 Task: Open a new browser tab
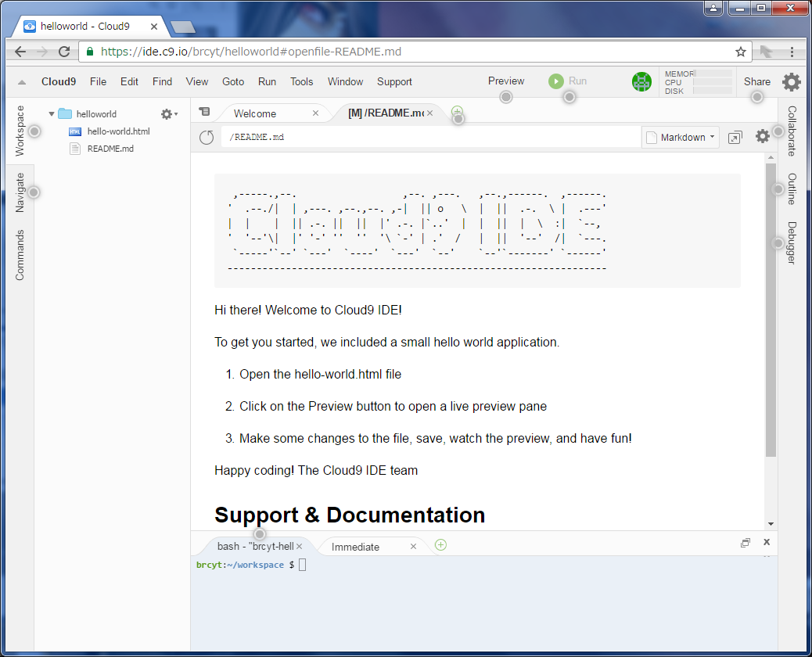click(183, 27)
